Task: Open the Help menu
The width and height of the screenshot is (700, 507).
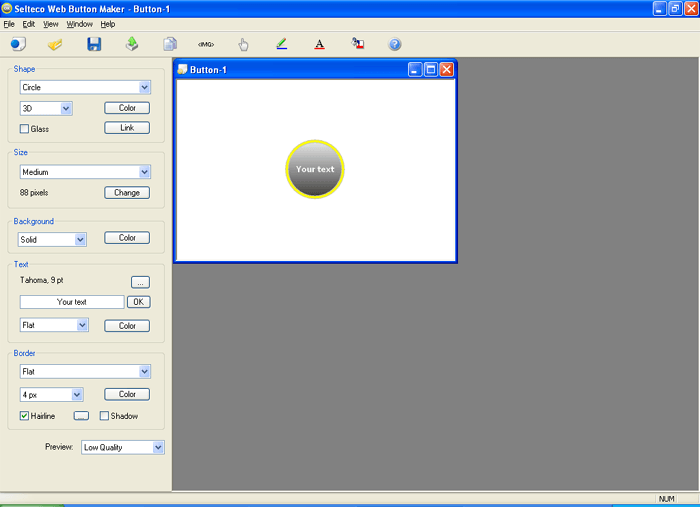Action: 108,24
